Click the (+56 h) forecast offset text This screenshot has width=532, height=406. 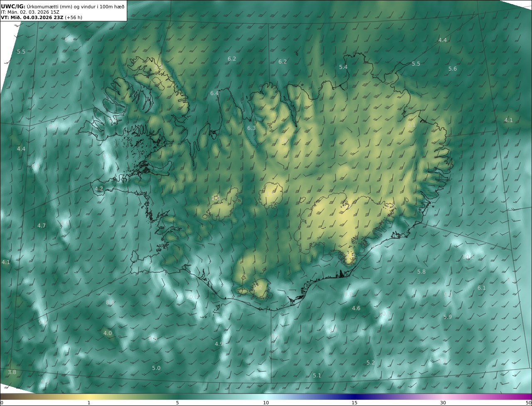(x=74, y=17)
